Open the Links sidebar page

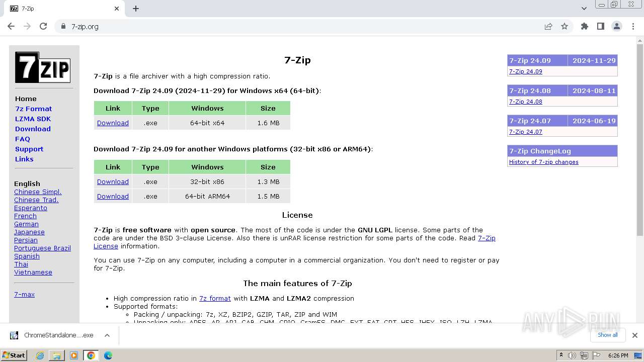24,159
